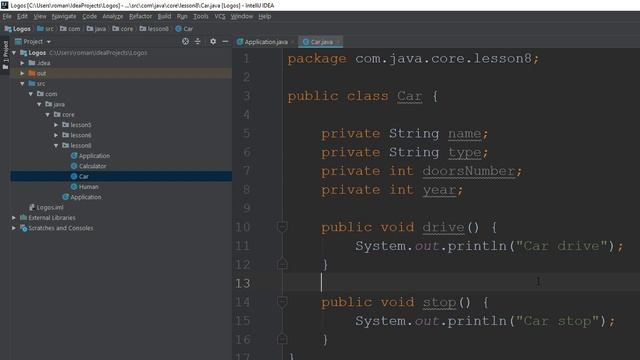640x360 pixels.
Task: Expand the out folder
Action: (x=22, y=73)
